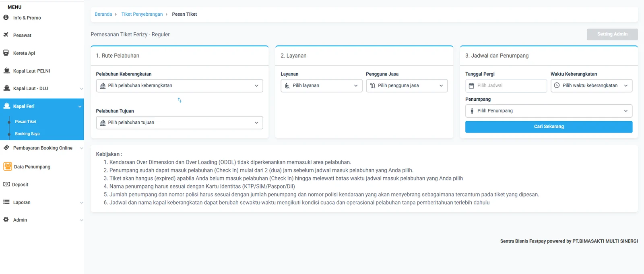Expand the Laporan menu chevron
644x274 pixels.
81,203
